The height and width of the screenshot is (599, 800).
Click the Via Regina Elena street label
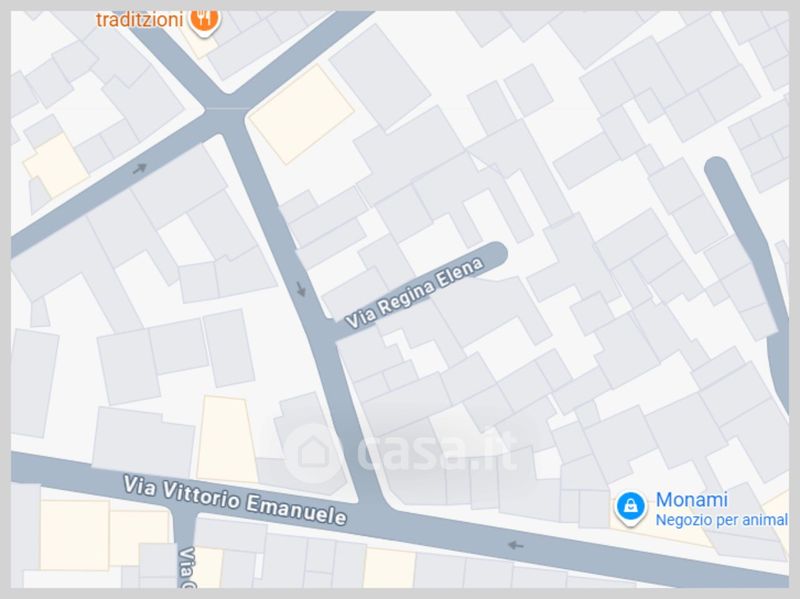[414, 292]
